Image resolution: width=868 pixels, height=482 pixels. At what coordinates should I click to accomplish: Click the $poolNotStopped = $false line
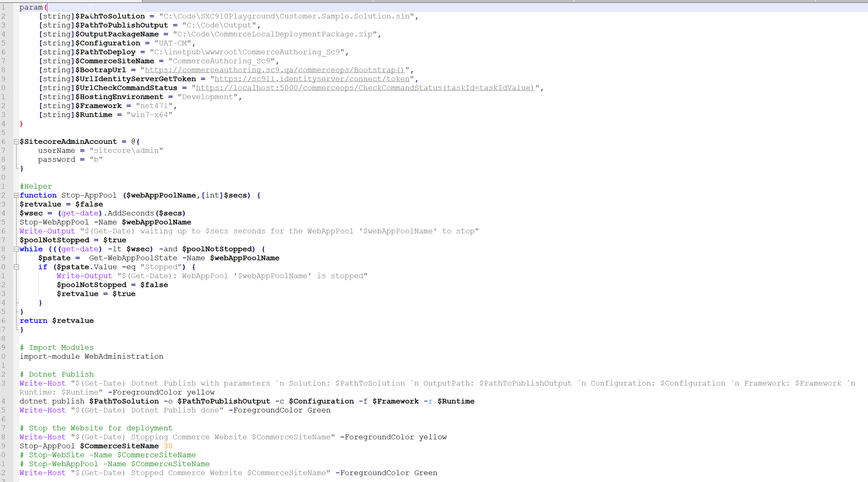point(112,285)
